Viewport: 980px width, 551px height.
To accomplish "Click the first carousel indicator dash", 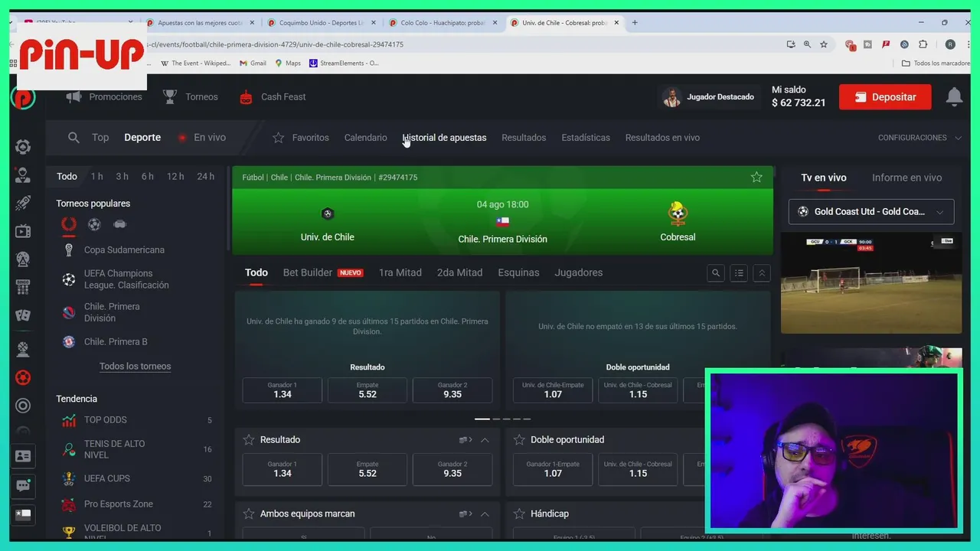I will (482, 419).
